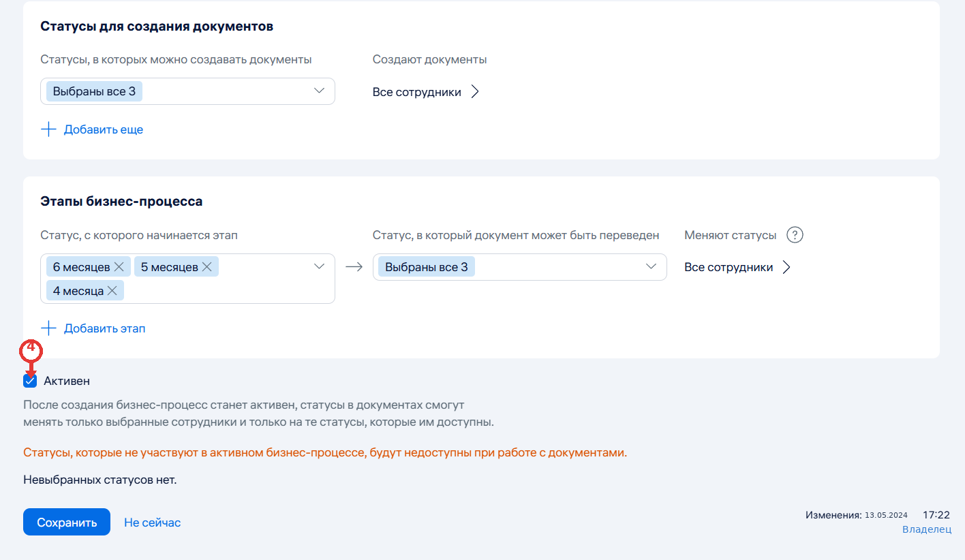Click the 'Статусы для создания документов' heading
The image size is (965, 560).
click(x=157, y=27)
